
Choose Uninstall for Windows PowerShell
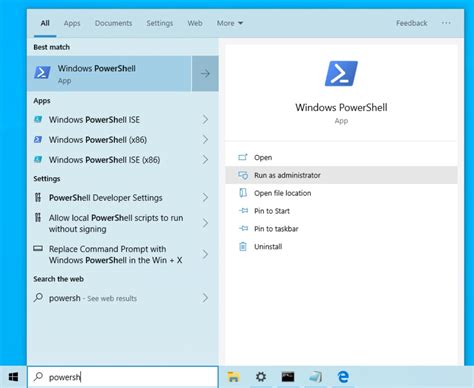[341, 246]
